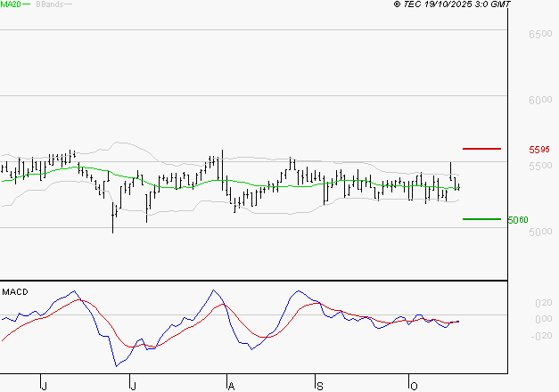559x392 pixels.
Task: Click the 5500 price axis label
Action: click(x=539, y=167)
